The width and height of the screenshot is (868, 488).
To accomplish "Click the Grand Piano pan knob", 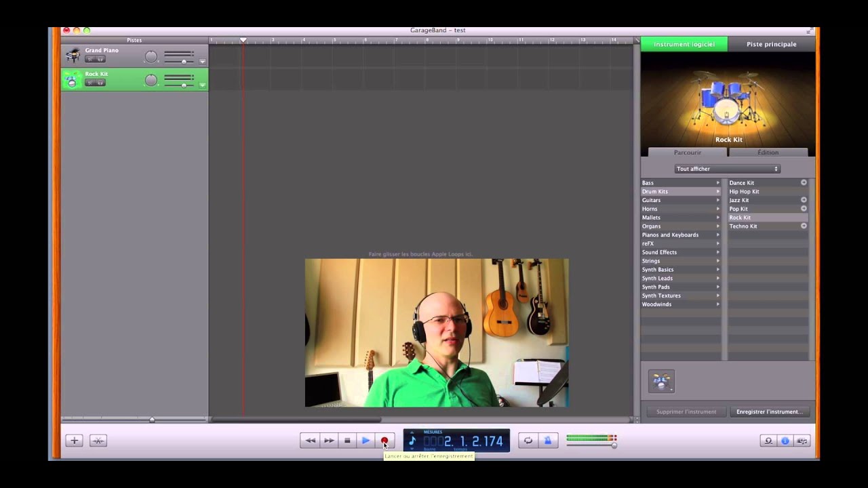I will [151, 57].
